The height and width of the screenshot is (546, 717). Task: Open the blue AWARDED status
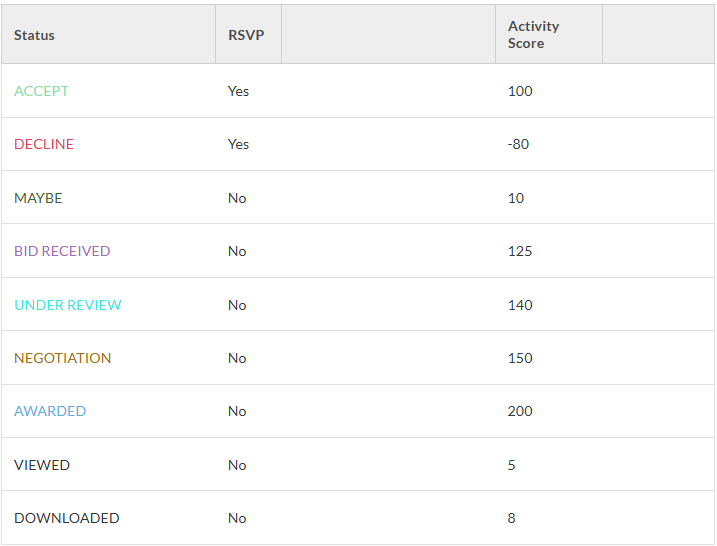(50, 411)
